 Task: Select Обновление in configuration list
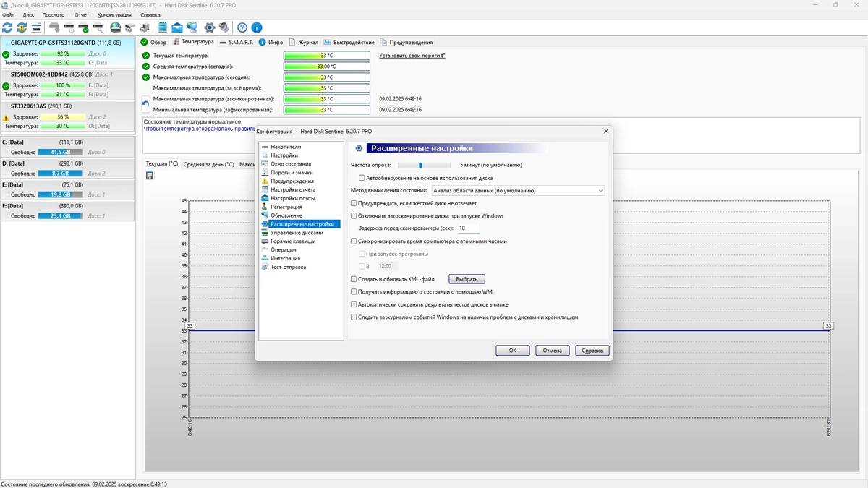(286, 215)
